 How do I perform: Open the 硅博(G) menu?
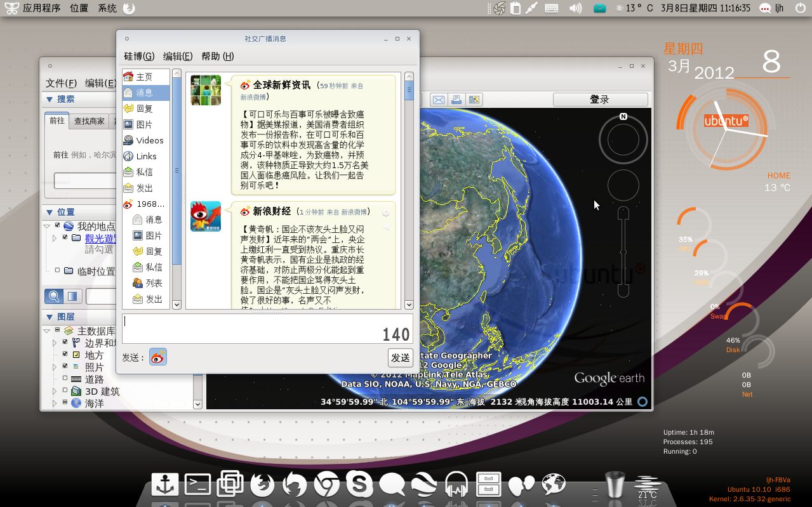[139, 56]
